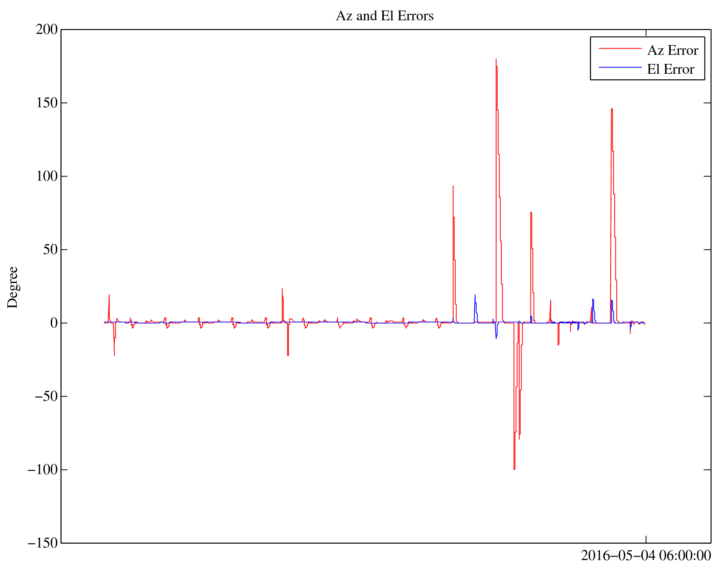Image resolution: width=721 pixels, height=588 pixels.
Task: Click the 0 y-axis tick label
Action: click(54, 323)
